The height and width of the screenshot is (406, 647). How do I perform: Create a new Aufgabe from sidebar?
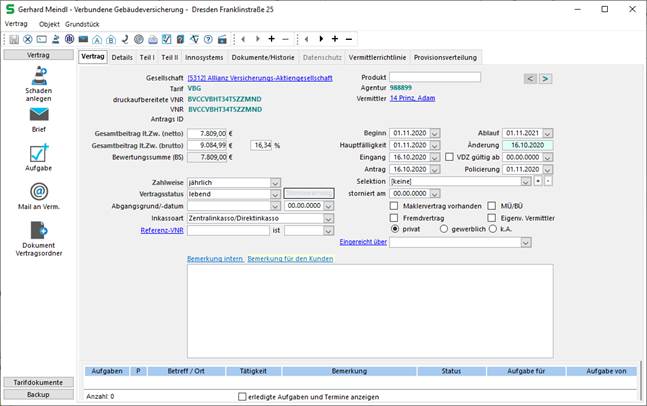[38, 154]
